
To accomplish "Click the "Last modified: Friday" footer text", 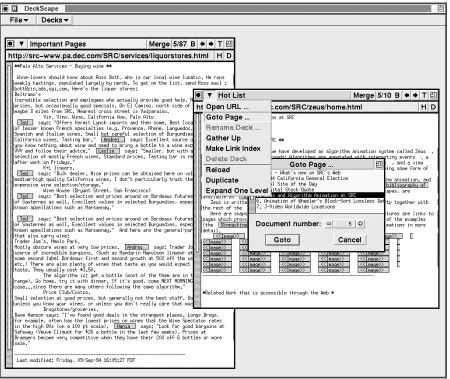I will point(76,360).
